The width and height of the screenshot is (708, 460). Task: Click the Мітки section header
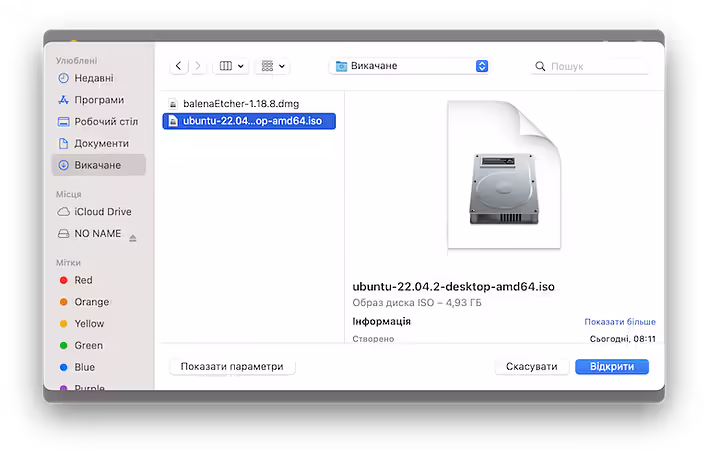click(x=68, y=263)
